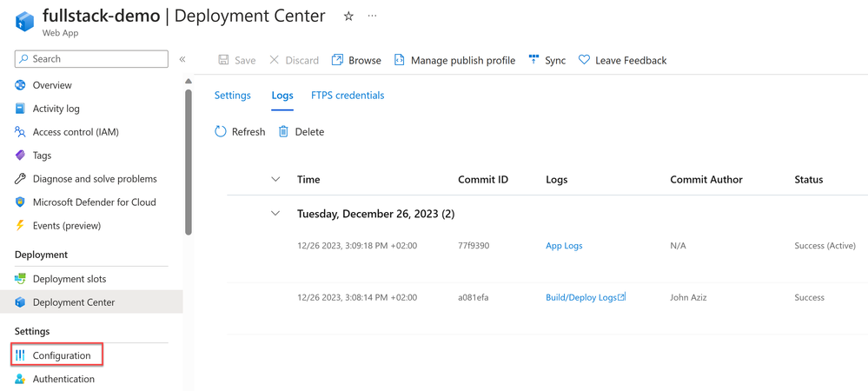Click the Discard X icon
Viewport: 868px width, 391px height.
(x=274, y=60)
